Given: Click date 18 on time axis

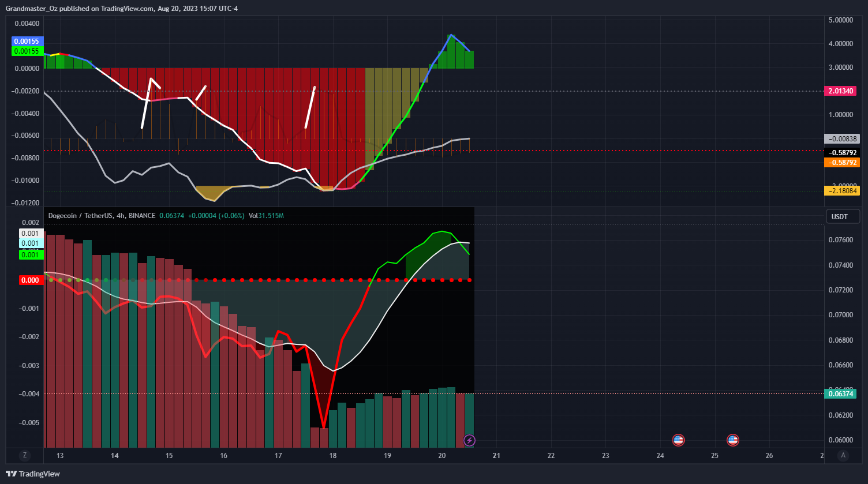Looking at the screenshot, I should 332,456.
